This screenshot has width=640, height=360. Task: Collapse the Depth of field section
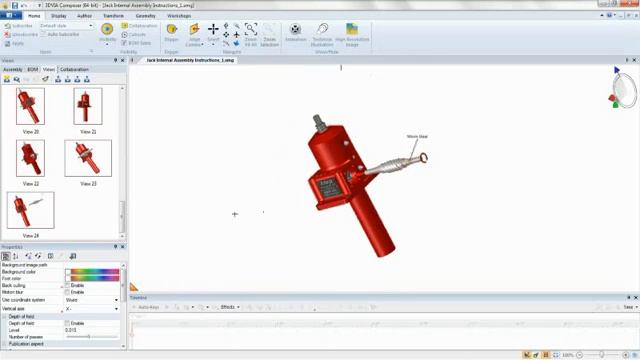point(5,316)
